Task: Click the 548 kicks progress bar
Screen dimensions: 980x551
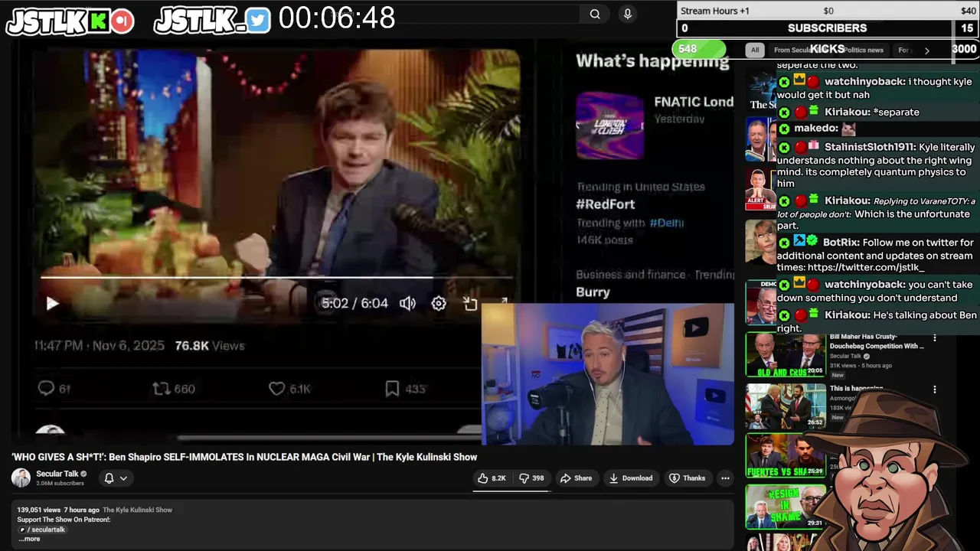Action: click(x=699, y=49)
